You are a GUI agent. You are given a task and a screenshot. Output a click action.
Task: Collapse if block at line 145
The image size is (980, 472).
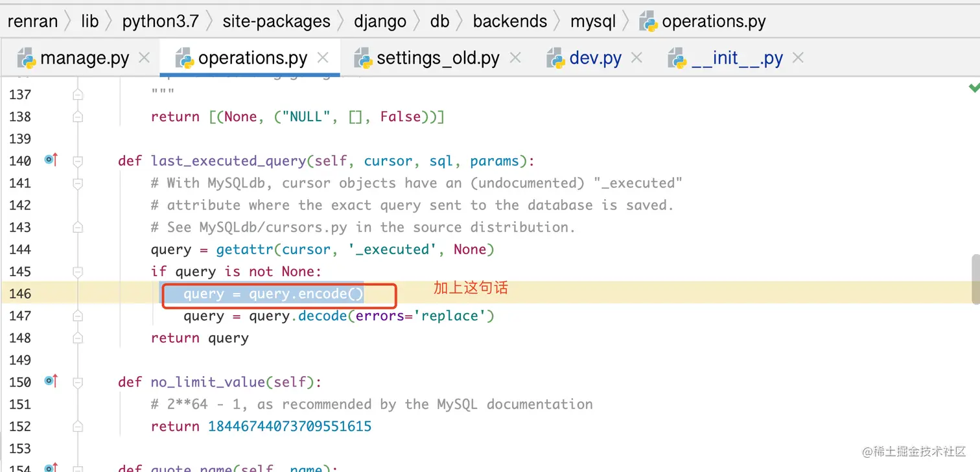[78, 271]
